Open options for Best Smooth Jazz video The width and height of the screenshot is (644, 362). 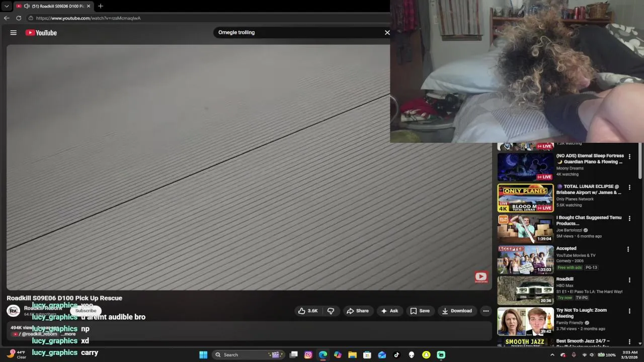[629, 342]
